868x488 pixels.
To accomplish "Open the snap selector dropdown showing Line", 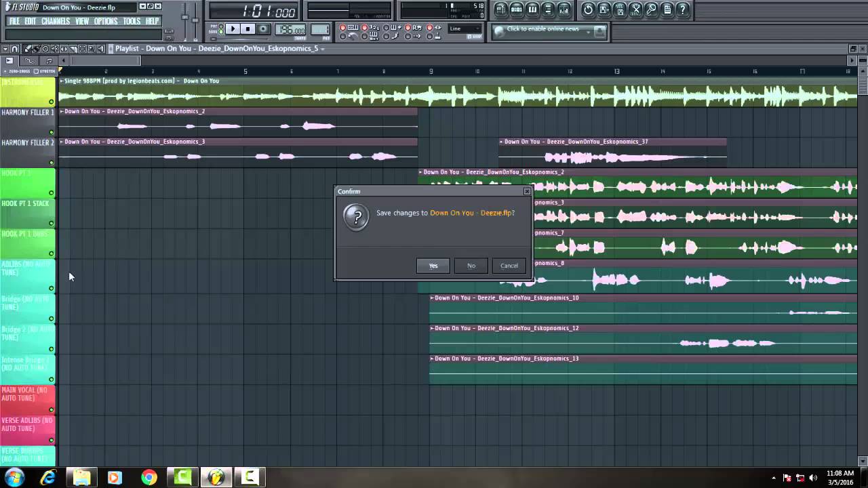I will tap(465, 28).
